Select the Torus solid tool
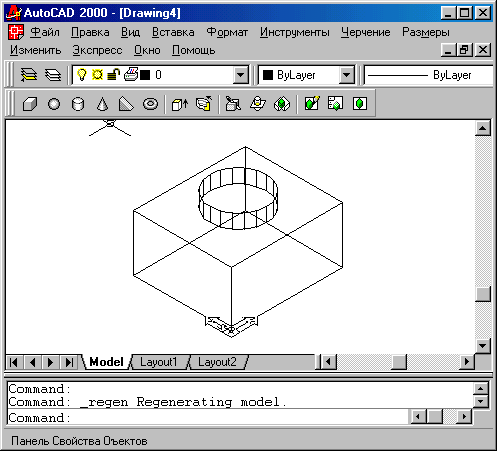The width and height of the screenshot is (497, 451). [150, 104]
